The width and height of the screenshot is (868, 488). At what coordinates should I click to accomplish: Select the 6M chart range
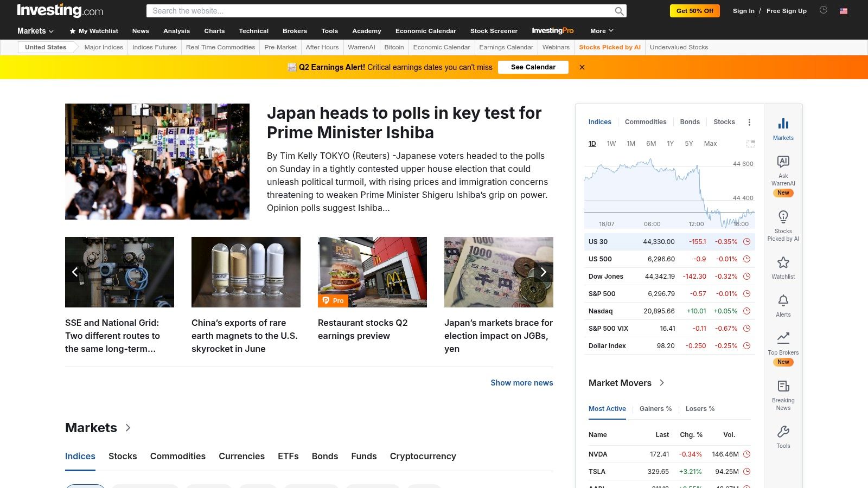[x=651, y=144]
